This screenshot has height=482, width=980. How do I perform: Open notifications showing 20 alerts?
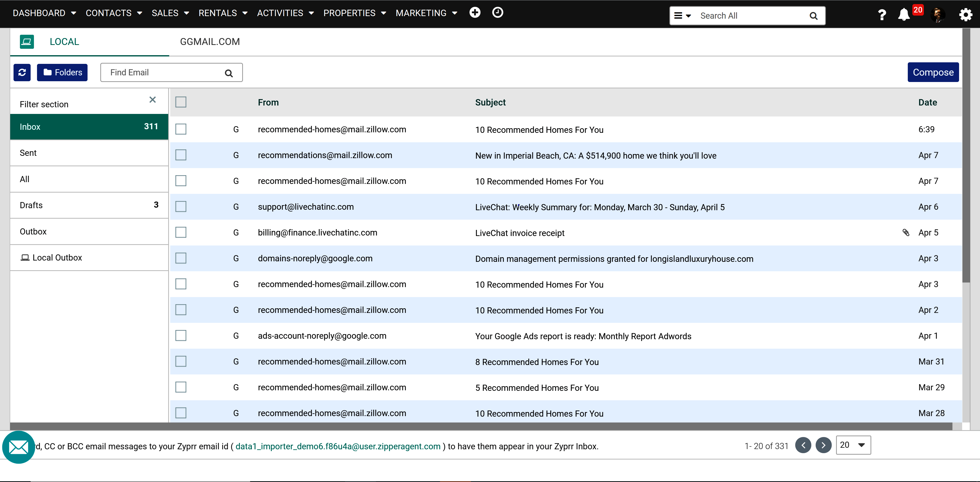click(x=904, y=15)
